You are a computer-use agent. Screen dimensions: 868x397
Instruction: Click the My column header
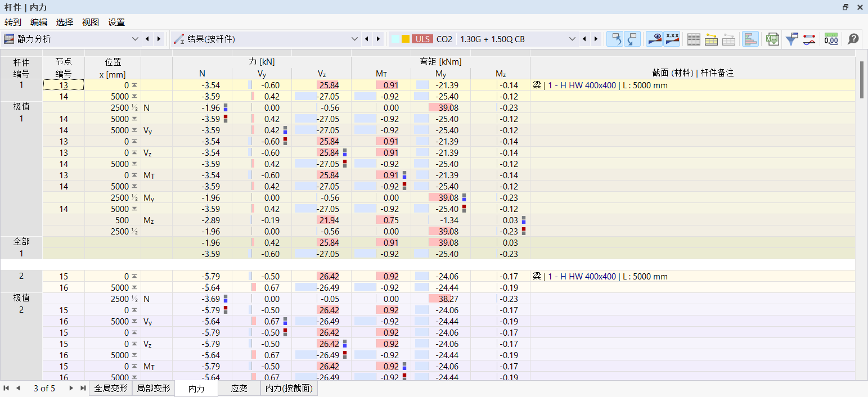point(440,73)
